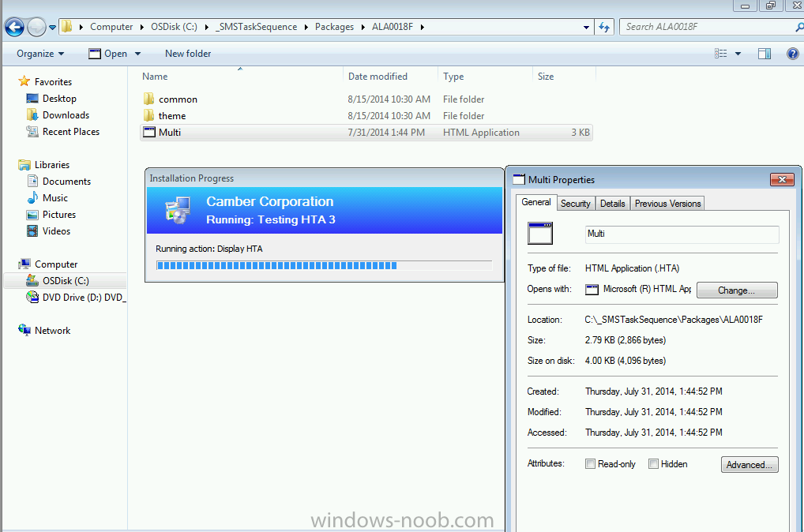804x532 pixels.
Task: Select Packages in the address breadcrumb
Action: point(334,27)
